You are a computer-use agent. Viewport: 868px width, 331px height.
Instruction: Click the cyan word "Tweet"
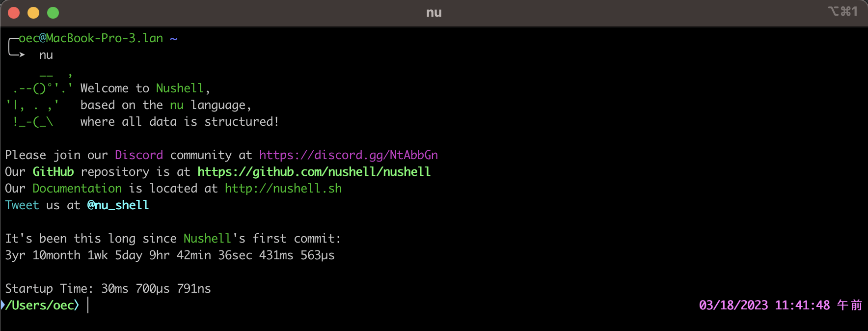point(22,205)
